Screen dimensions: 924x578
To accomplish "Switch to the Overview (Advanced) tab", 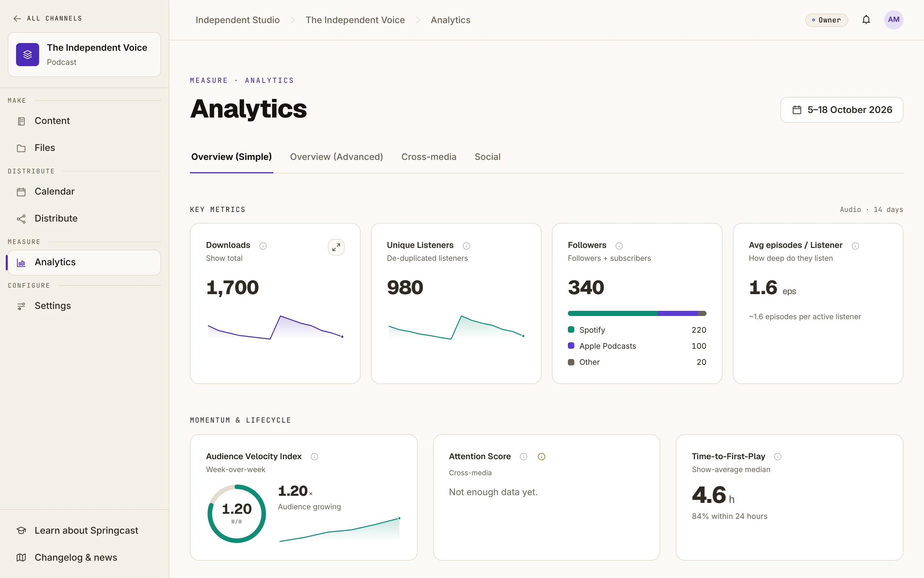I will point(336,157).
